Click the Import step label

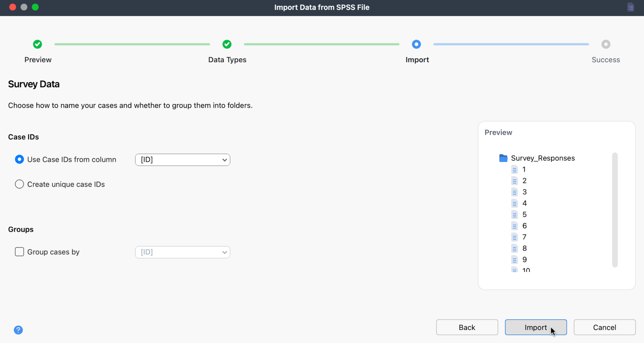(417, 60)
